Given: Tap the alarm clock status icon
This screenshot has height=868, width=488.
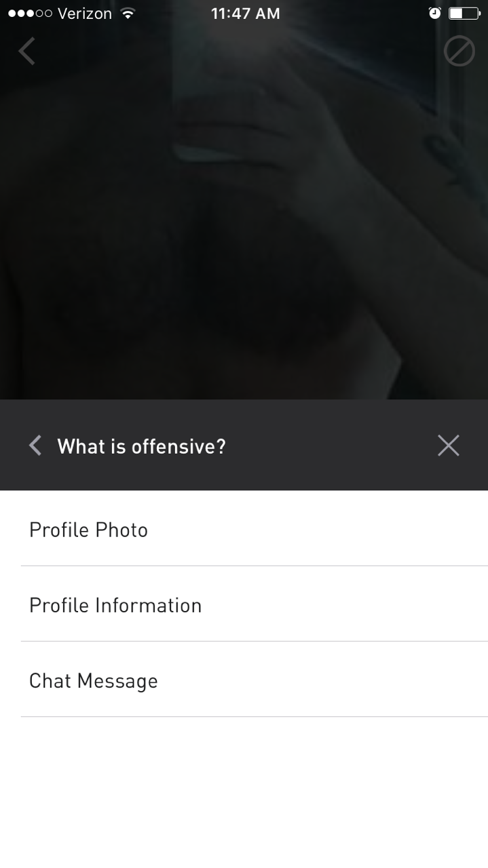Looking at the screenshot, I should tap(434, 14).
